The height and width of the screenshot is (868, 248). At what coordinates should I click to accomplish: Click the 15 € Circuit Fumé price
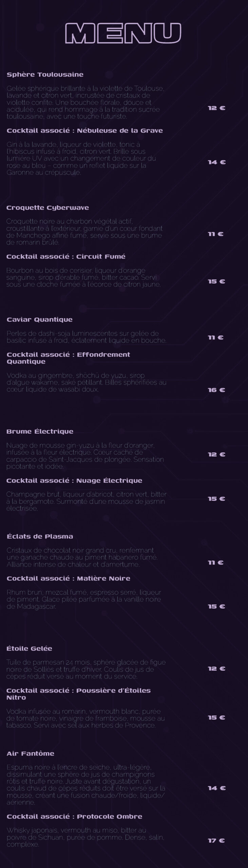217,281
